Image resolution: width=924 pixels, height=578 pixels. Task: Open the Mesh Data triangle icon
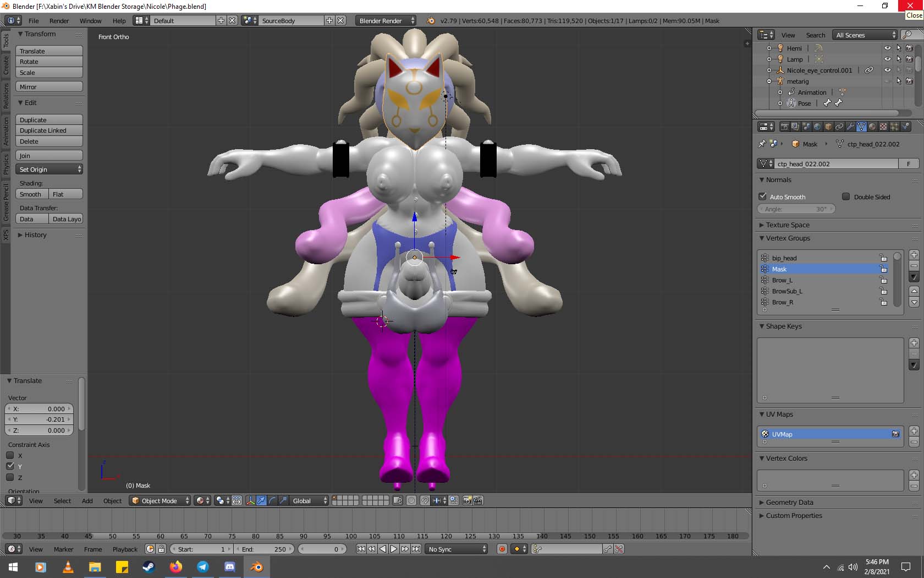coord(861,127)
